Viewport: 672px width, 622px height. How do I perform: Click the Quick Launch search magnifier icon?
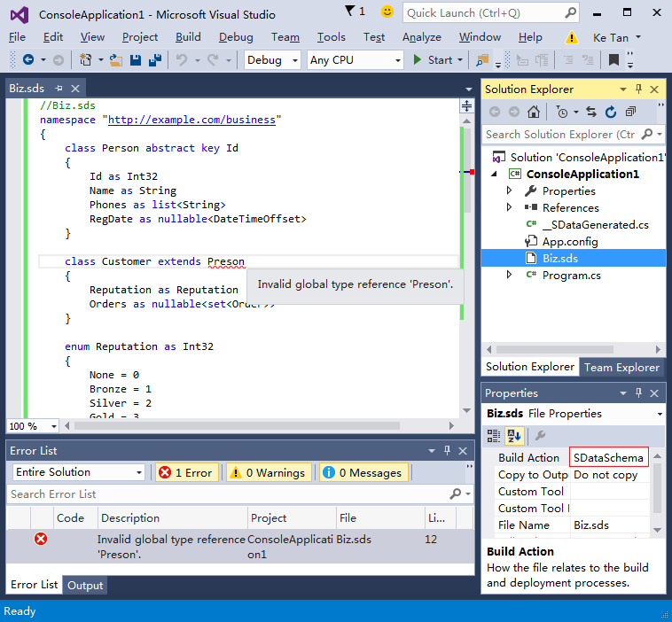click(x=570, y=13)
